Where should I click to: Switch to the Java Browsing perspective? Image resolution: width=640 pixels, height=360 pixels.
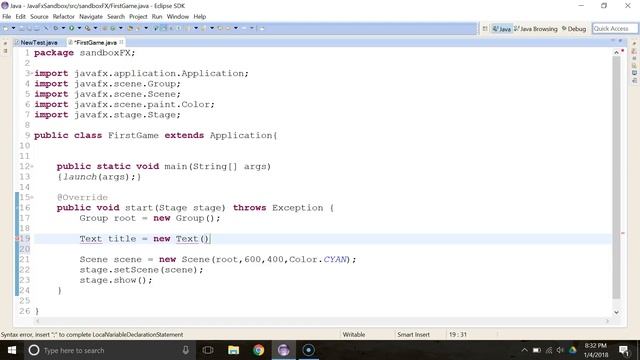[536, 29]
